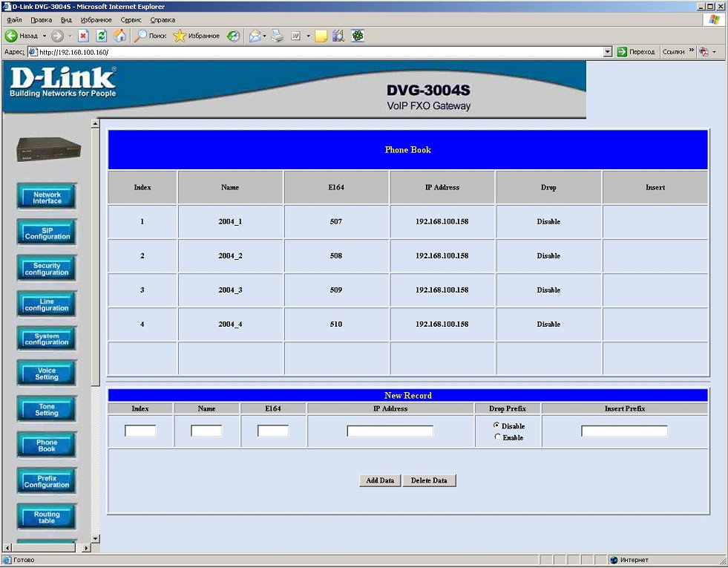The width and height of the screenshot is (728, 568).
Task: Open the Search (Поиск) toolbar button
Action: point(150,36)
